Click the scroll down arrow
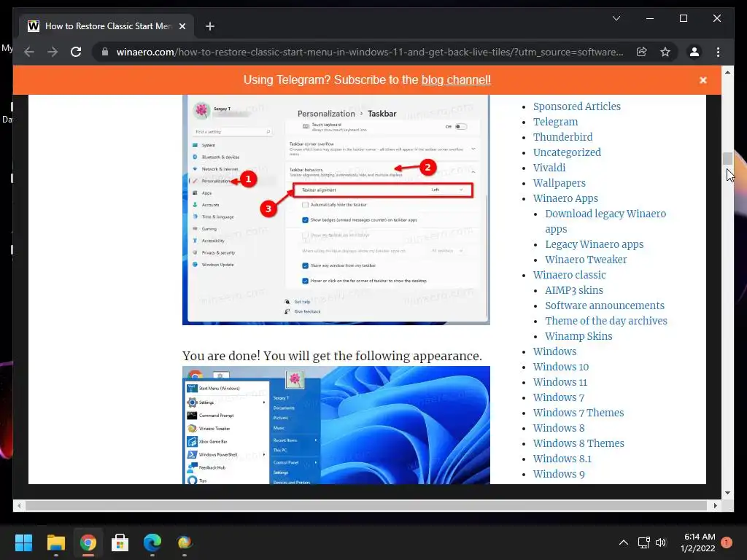Screen dimensions: 747x560 tap(727, 493)
